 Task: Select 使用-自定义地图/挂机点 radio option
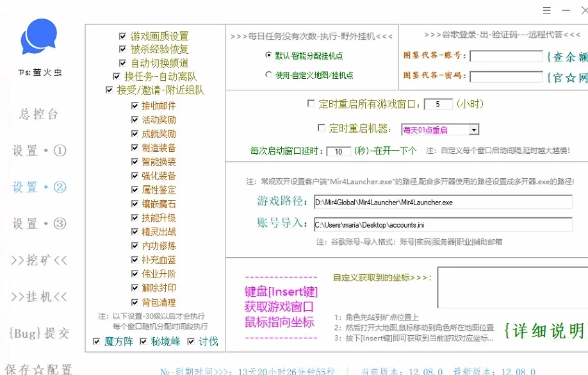268,75
